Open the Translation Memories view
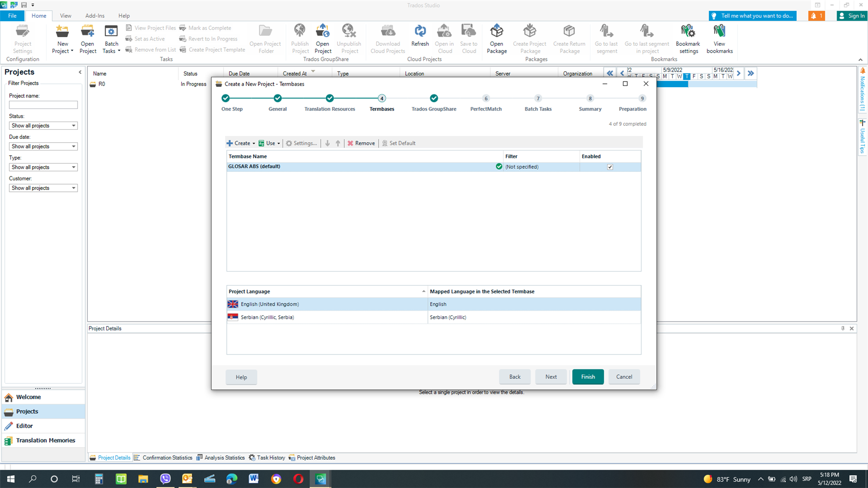The height and width of the screenshot is (488, 868). point(43,440)
